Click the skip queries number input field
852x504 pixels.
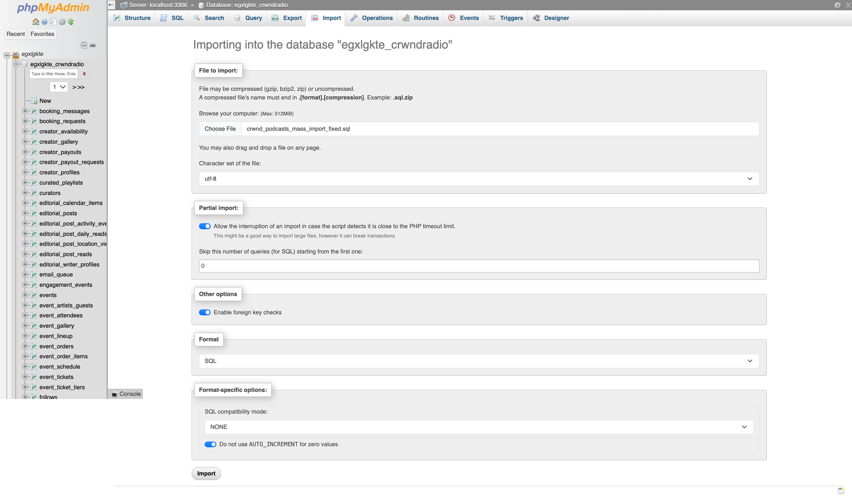coord(479,266)
